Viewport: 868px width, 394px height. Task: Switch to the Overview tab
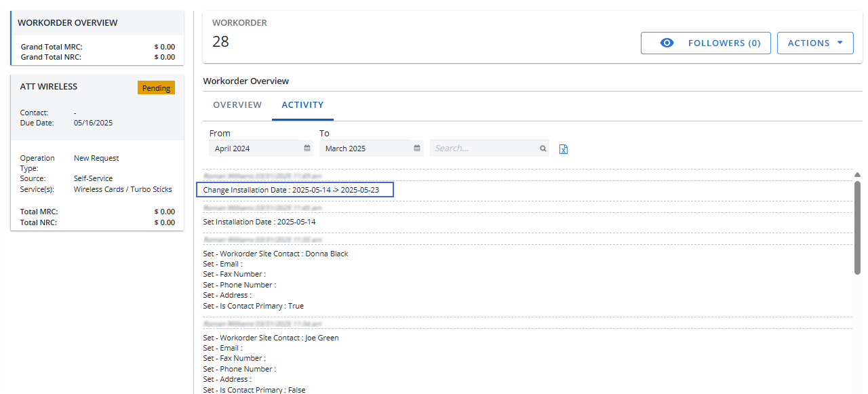pos(237,105)
